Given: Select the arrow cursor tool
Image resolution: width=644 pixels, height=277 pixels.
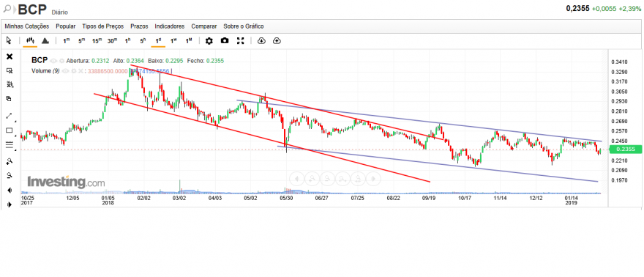Looking at the screenshot, I should (10, 41).
